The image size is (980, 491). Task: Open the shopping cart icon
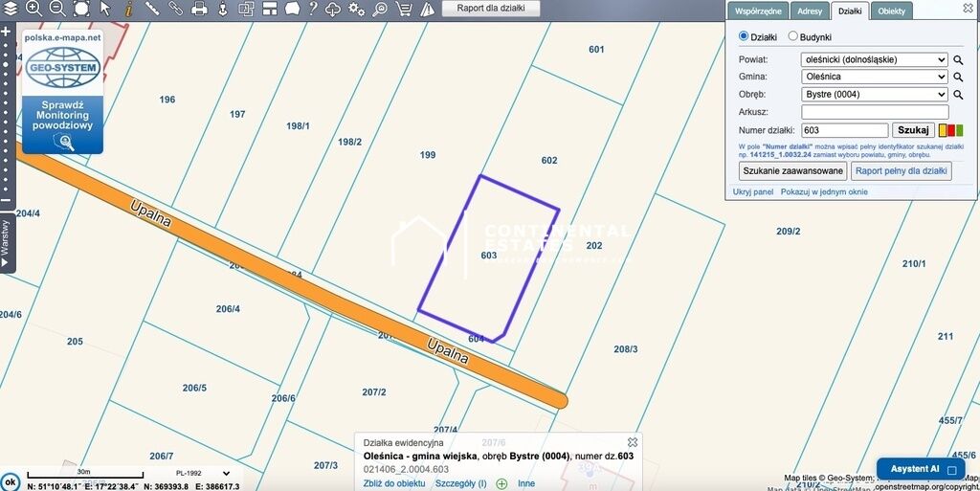point(404,9)
